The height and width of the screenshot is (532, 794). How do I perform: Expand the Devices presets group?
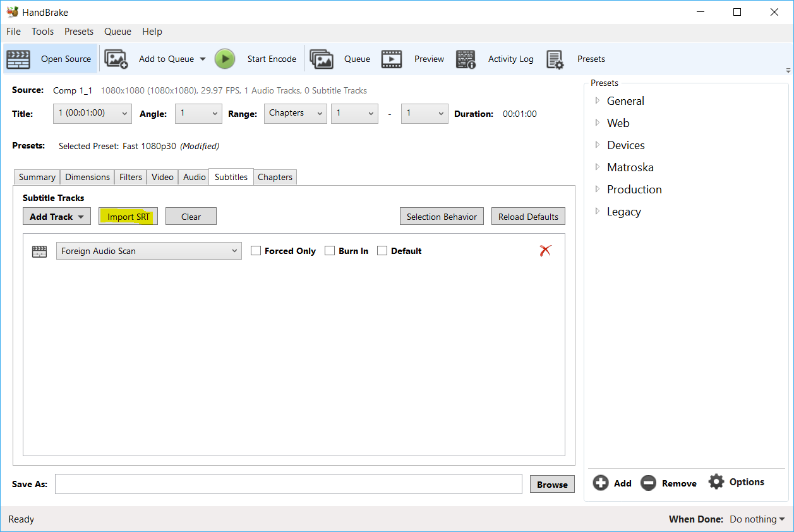pyautogui.click(x=598, y=145)
